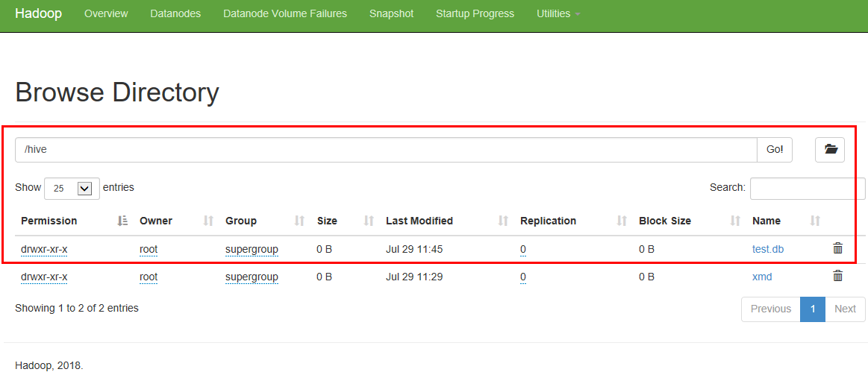Screen dimensions: 868x375
Task: Expand the Utilities menu
Action: (558, 14)
